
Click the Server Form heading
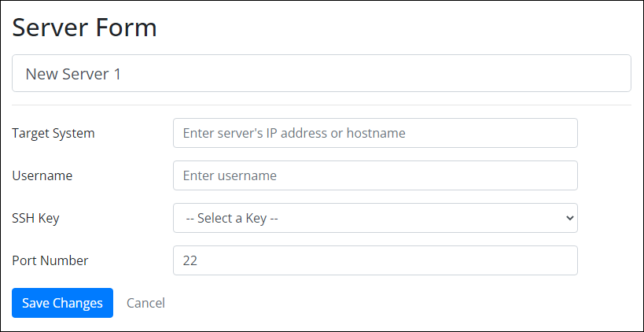(85, 28)
